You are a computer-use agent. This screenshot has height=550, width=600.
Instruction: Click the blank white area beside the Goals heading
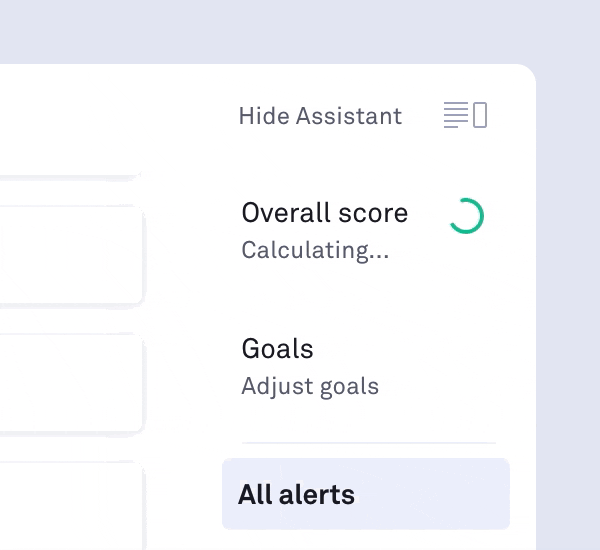tap(420, 350)
